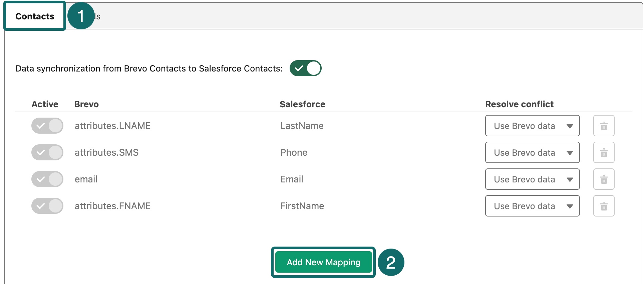Switch to the Contacts tab

coord(35,16)
